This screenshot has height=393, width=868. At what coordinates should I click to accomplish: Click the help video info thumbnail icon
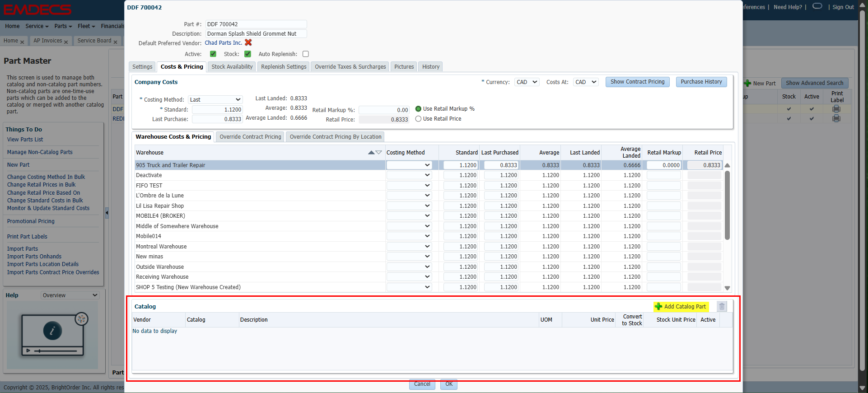pos(52,331)
